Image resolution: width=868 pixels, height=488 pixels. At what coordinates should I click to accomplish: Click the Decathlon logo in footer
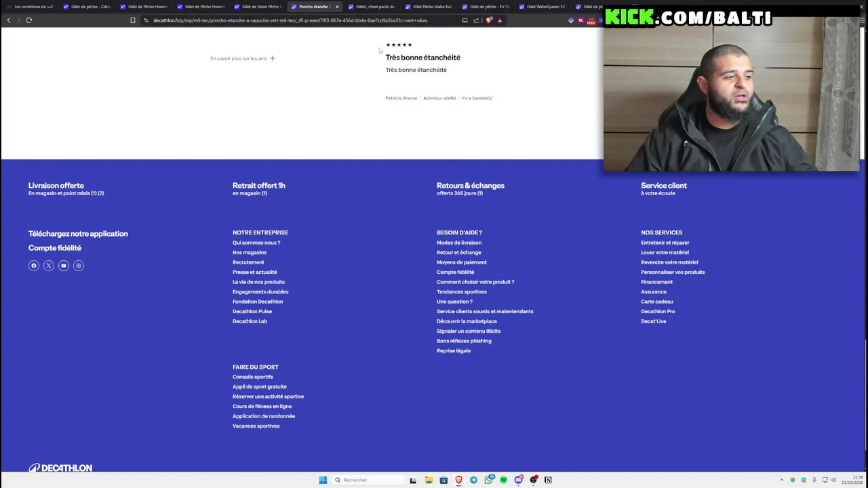[x=60, y=468]
